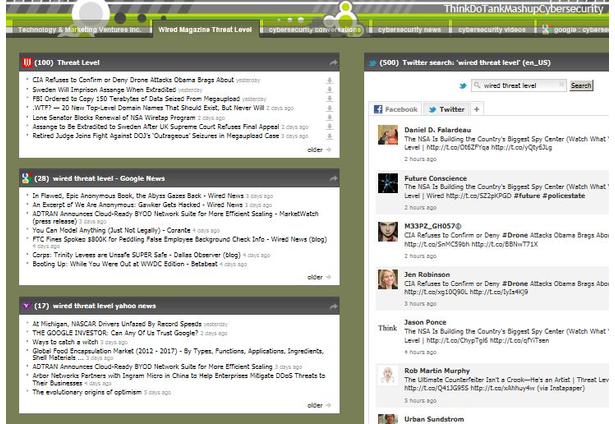The image size is (615, 424).
Task: Open Jen Robinson's avatar image
Action: click(388, 280)
